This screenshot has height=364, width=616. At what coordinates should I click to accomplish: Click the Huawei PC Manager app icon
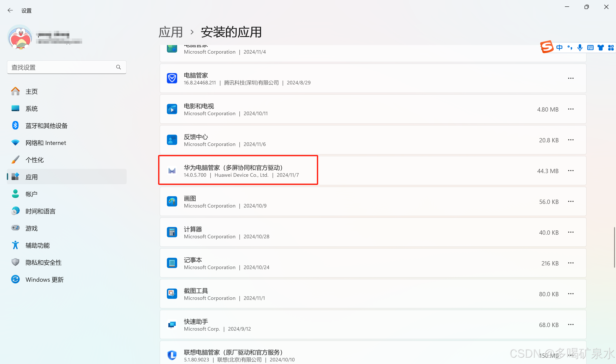172,171
